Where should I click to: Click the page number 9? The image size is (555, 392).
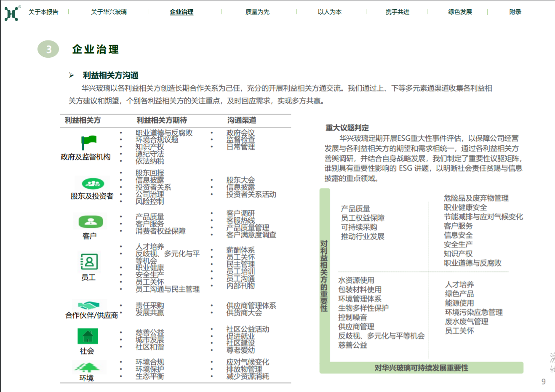[544, 381]
